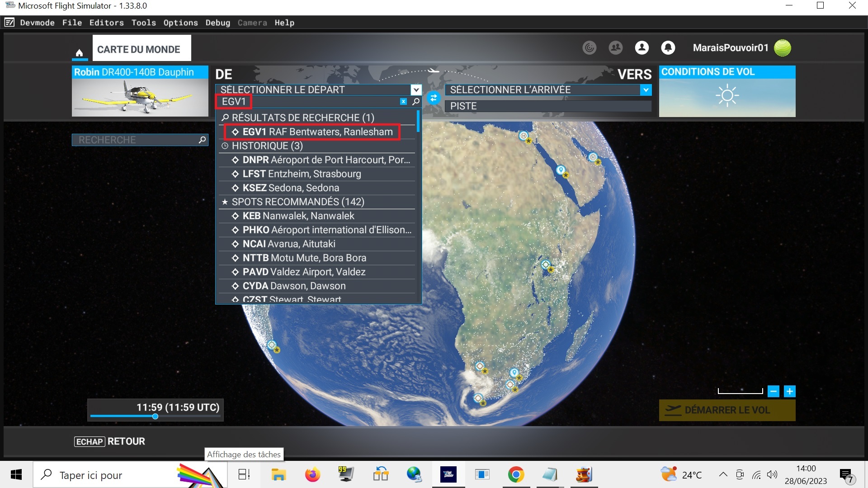The width and height of the screenshot is (868, 488).
Task: Clear the EGV1 search text with x icon
Action: 403,102
